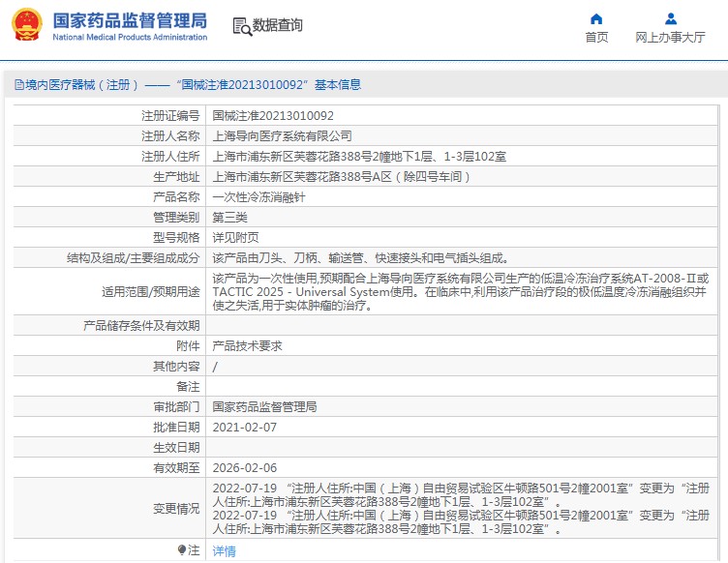This screenshot has height=563, width=728.
Task: Open the 详情 details link
Action: pyautogui.click(x=225, y=551)
